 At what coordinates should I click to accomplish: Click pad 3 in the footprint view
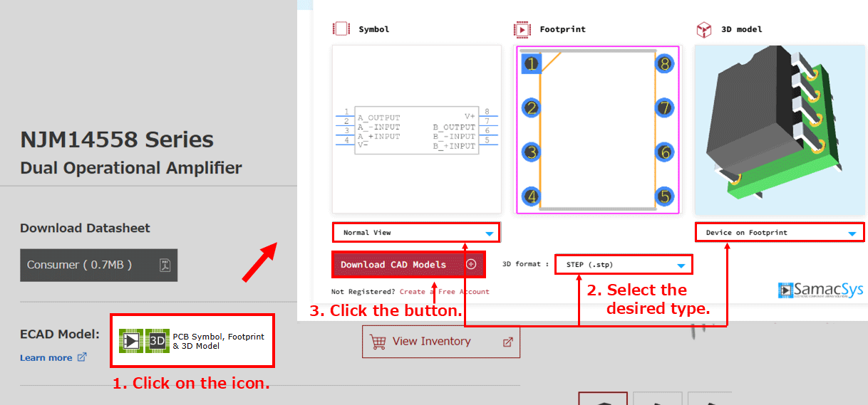click(x=531, y=152)
